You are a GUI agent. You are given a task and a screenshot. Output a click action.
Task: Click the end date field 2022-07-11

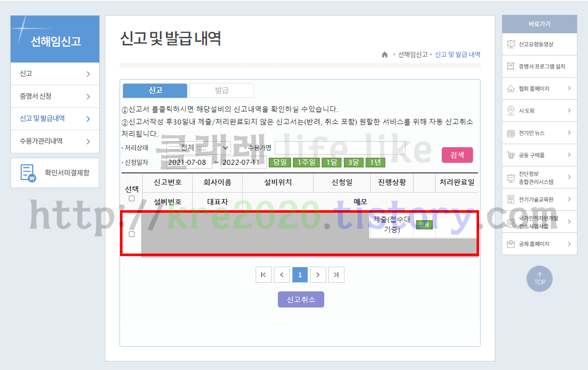(x=244, y=162)
